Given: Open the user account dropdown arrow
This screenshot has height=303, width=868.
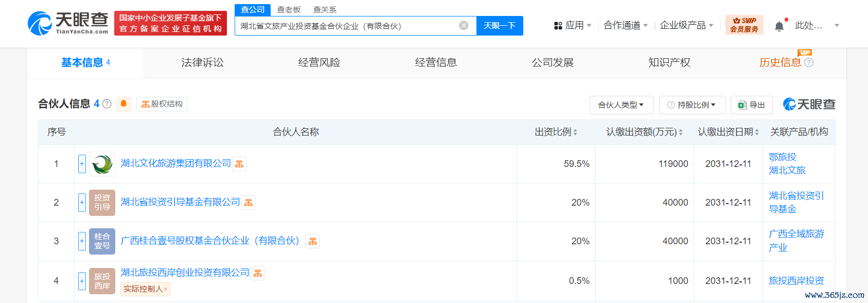Looking at the screenshot, I should click(x=837, y=25).
